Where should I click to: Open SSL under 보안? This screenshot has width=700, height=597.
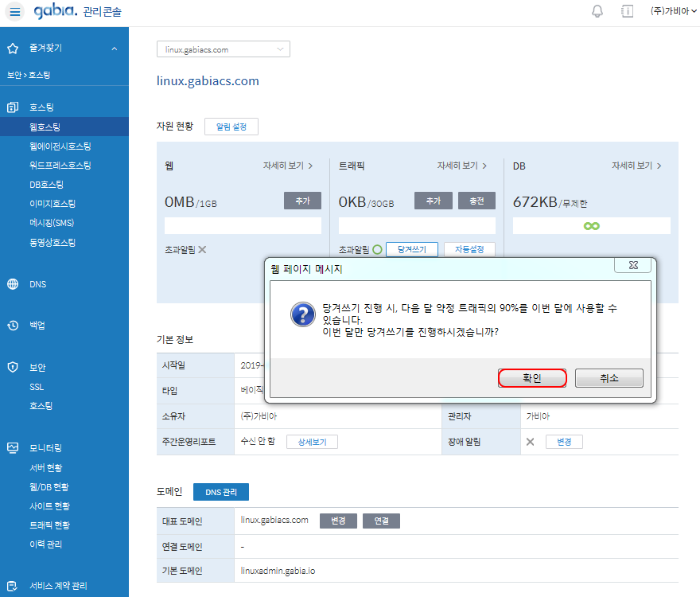37,387
